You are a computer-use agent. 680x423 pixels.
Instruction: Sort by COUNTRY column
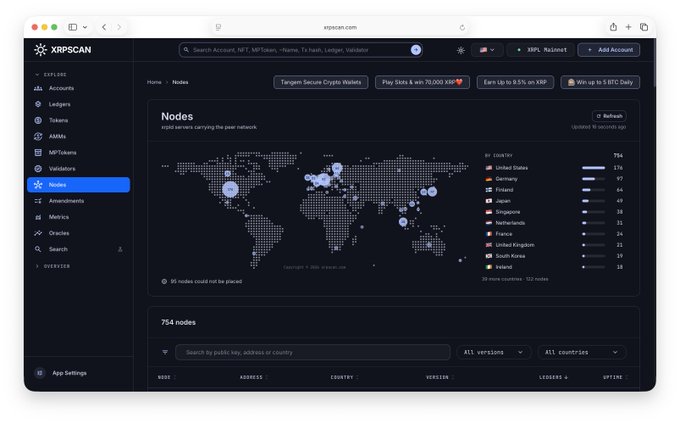pos(345,377)
